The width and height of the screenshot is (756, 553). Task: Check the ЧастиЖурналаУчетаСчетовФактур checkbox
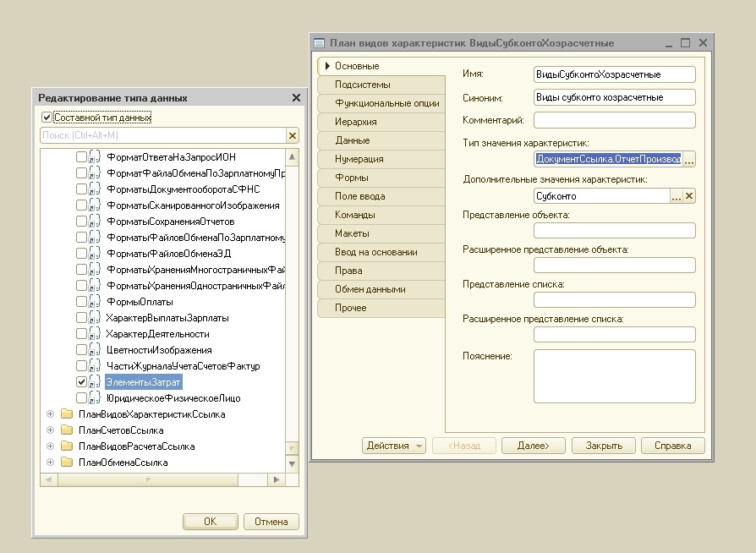[x=81, y=366]
